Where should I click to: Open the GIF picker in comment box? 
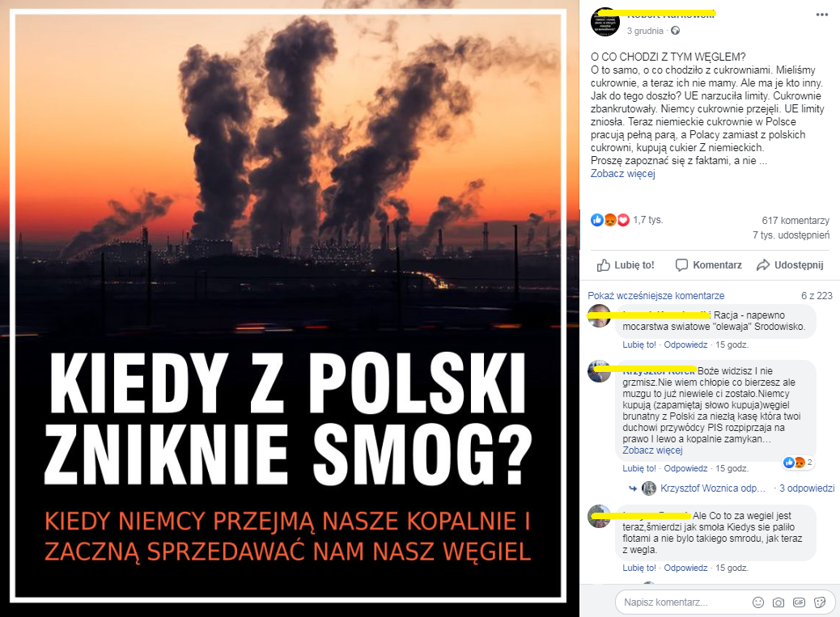point(799,602)
